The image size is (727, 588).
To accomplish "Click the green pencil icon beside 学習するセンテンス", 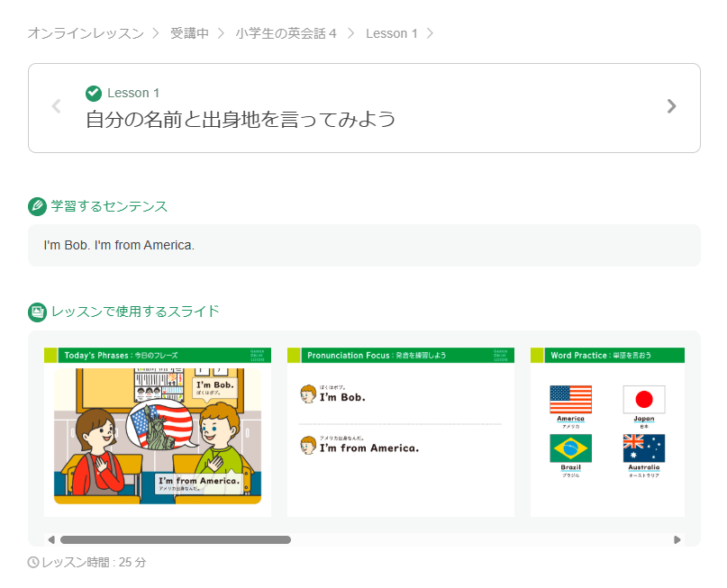I will coord(37,206).
